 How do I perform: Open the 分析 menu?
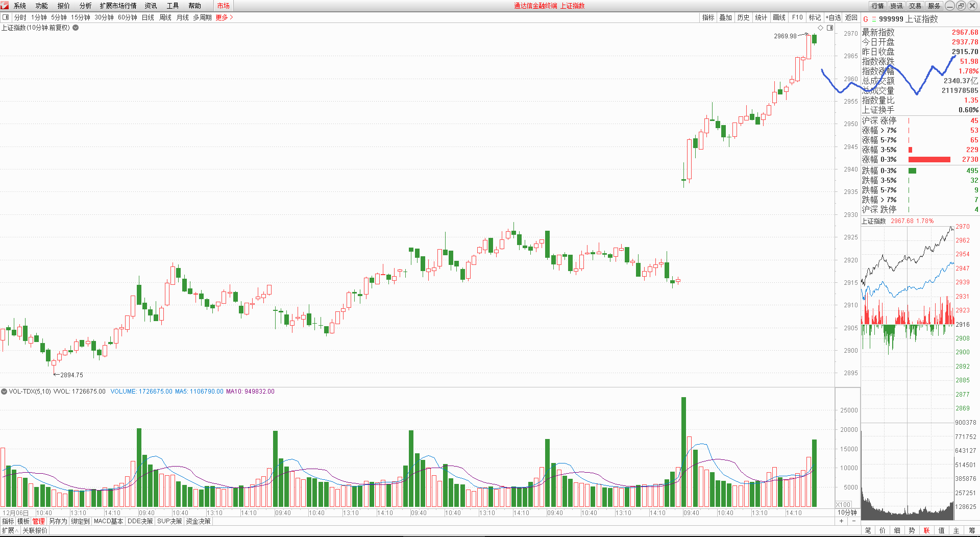(x=85, y=6)
